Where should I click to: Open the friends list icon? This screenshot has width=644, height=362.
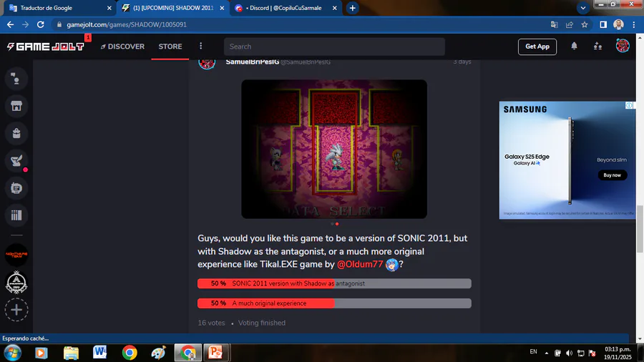pyautogui.click(x=597, y=46)
